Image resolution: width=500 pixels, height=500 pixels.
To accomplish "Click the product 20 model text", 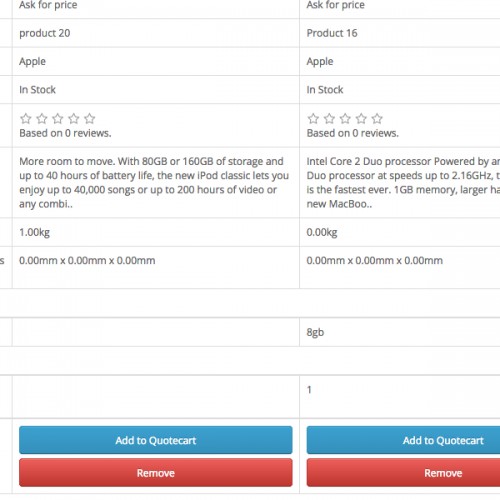I will [x=45, y=33].
